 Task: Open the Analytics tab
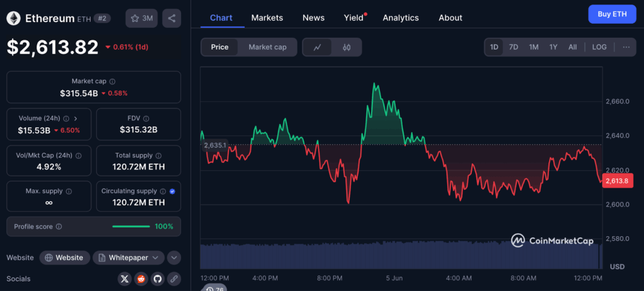pos(401,18)
